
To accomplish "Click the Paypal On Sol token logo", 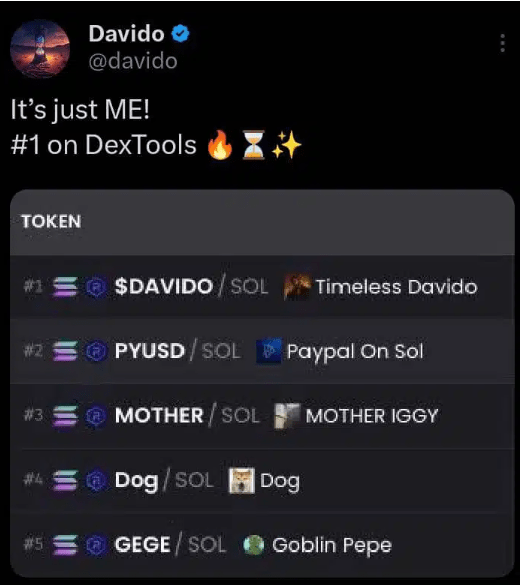I will 269,351.
